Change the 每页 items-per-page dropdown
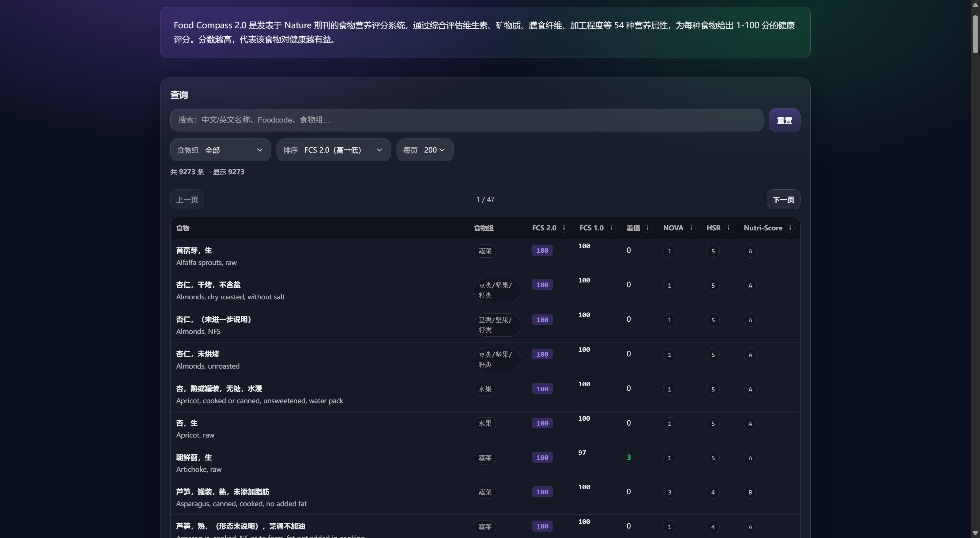 tap(424, 150)
